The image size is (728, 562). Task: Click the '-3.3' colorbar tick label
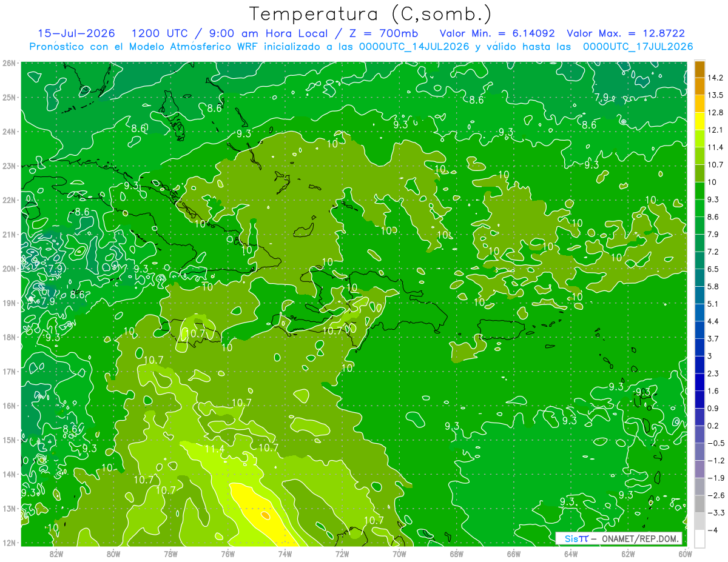pyautogui.click(x=715, y=513)
